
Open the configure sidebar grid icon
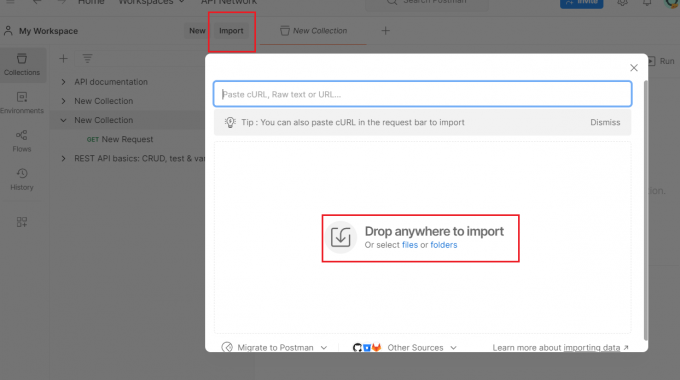point(22,222)
